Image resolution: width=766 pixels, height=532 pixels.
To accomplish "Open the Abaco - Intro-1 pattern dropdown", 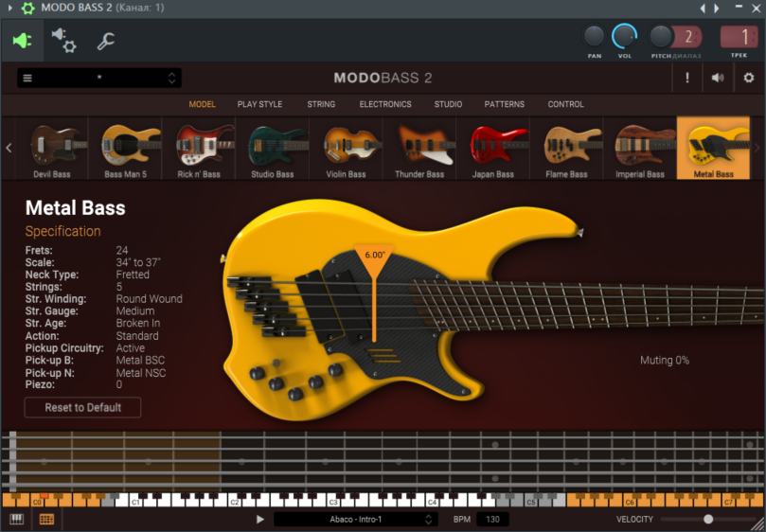I will (354, 519).
